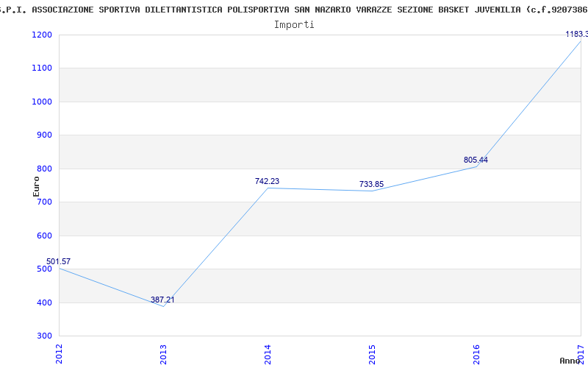Click the chart title 'Importi'
Viewport: 588px width, 368px height.
[294, 25]
